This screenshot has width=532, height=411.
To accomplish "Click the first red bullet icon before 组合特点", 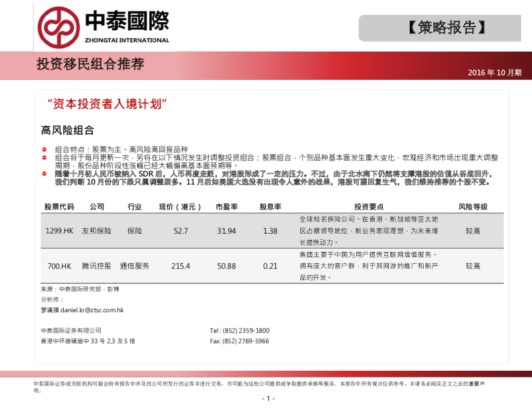I will coord(44,148).
